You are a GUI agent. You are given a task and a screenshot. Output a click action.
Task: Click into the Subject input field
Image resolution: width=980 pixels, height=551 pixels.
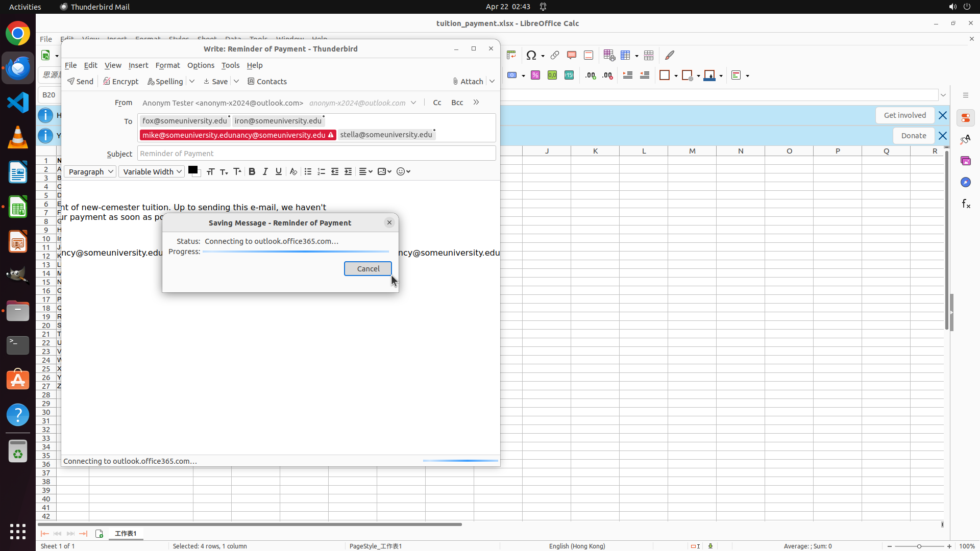(x=316, y=154)
